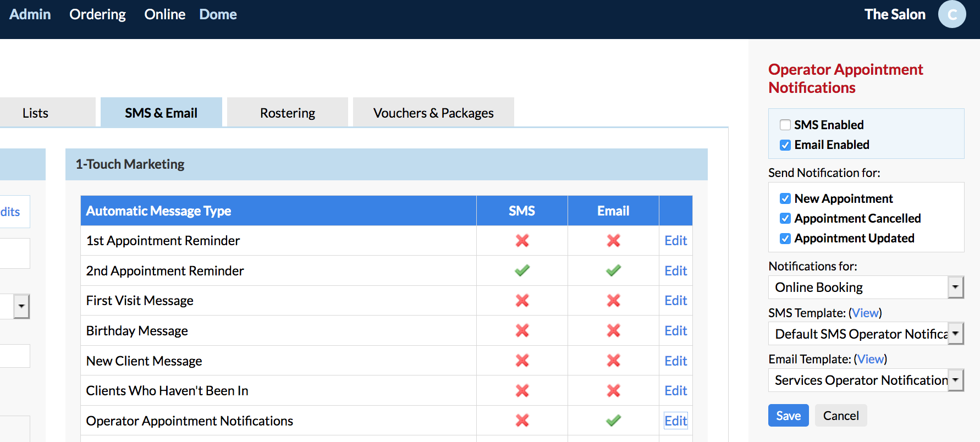Open the Email Template dropdown

(866, 380)
